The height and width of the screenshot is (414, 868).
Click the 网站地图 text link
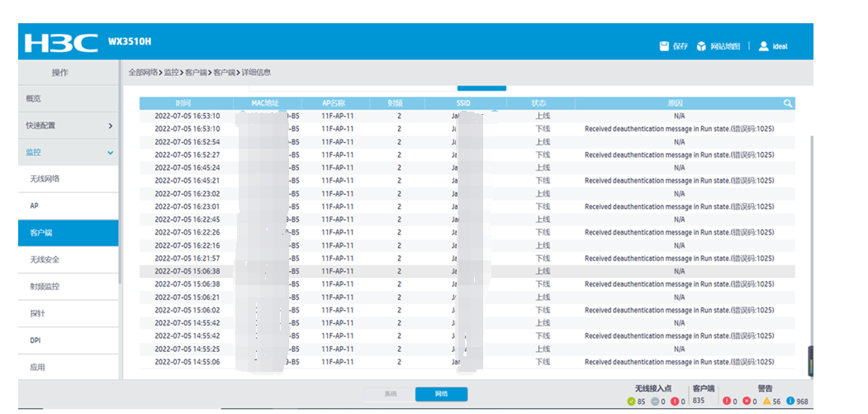point(725,46)
